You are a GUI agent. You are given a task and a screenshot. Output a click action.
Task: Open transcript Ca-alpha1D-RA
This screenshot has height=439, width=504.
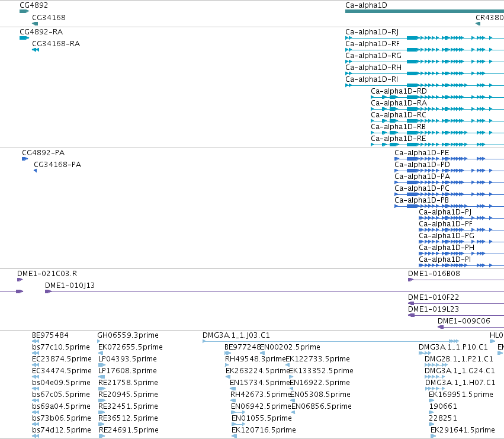pyautogui.click(x=438, y=109)
